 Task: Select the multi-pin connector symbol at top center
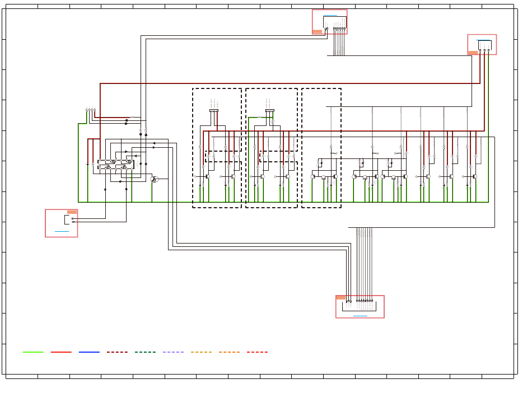pos(335,24)
